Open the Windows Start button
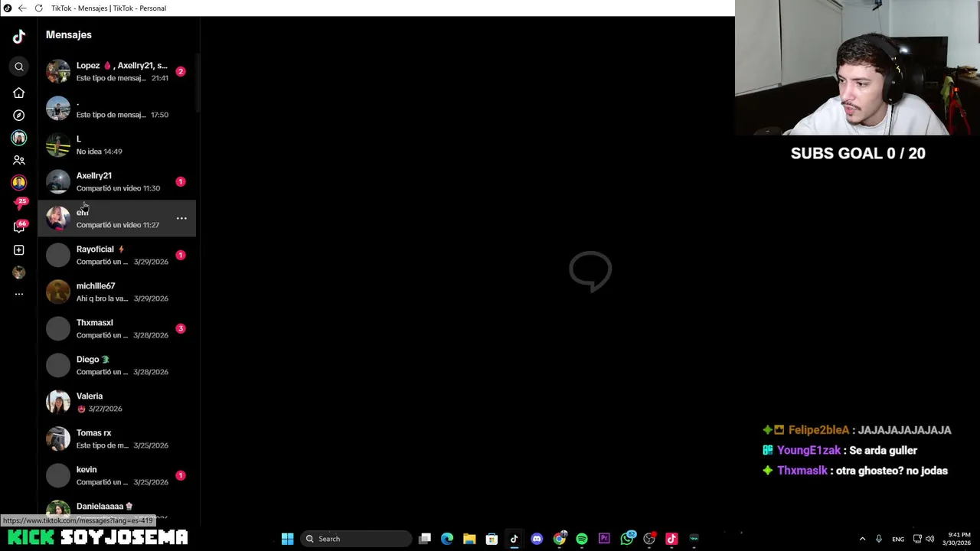Viewport: 980px width, 551px height. [287, 539]
